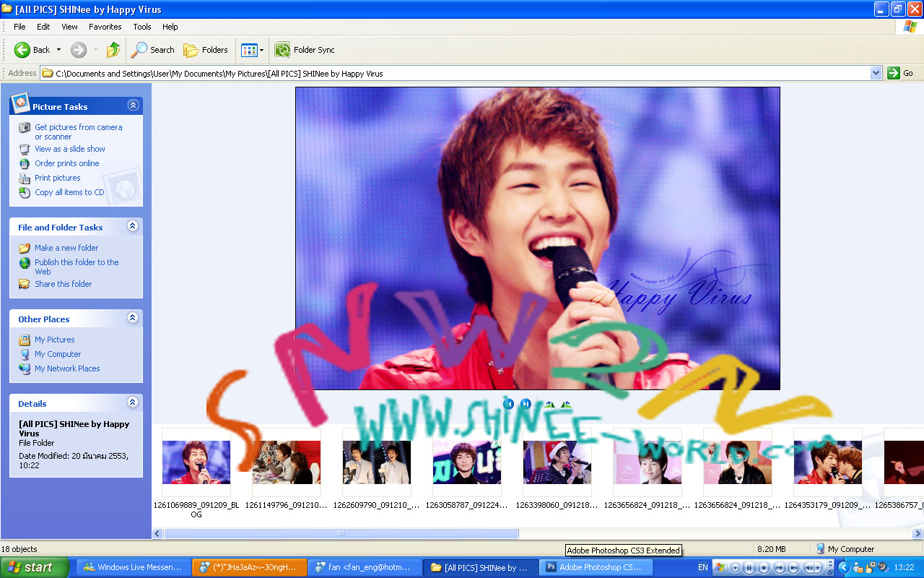Choose Make a new folder
Viewport: 924px width, 578px height.
point(66,248)
